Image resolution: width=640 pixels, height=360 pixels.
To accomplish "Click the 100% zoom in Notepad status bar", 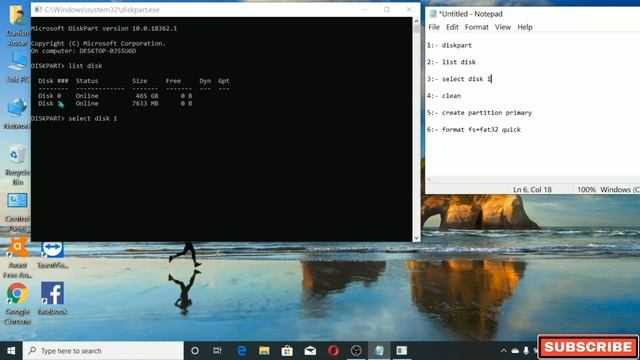I will click(x=586, y=190).
